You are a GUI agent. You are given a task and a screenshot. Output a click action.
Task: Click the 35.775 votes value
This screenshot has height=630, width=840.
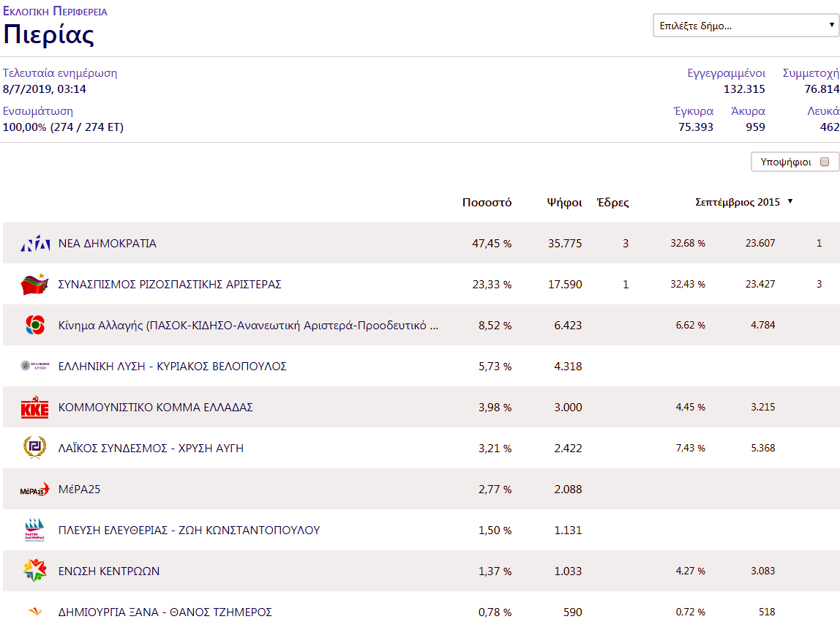(x=565, y=244)
